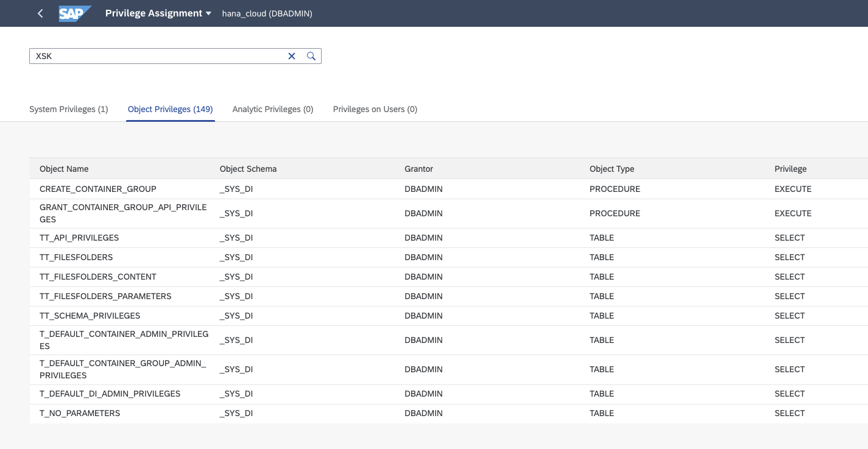Viewport: 868px width, 449px height.
Task: Click the Object Name column header
Action: coord(64,169)
